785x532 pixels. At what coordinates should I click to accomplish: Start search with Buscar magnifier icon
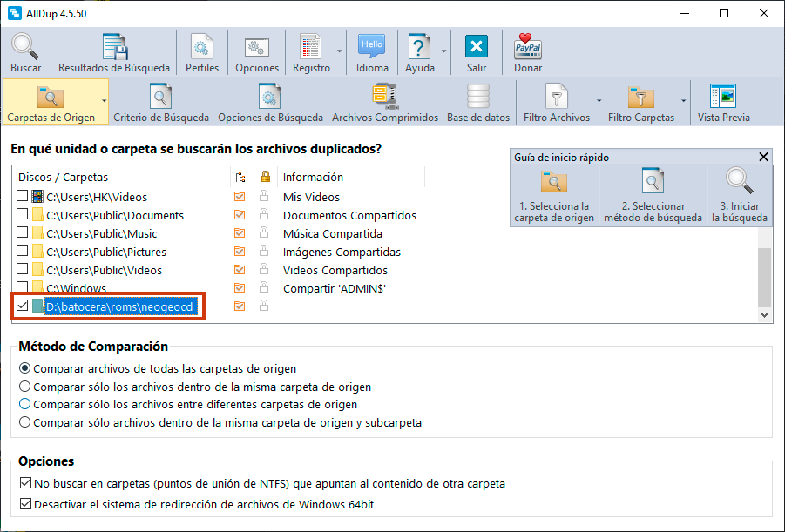point(25,52)
